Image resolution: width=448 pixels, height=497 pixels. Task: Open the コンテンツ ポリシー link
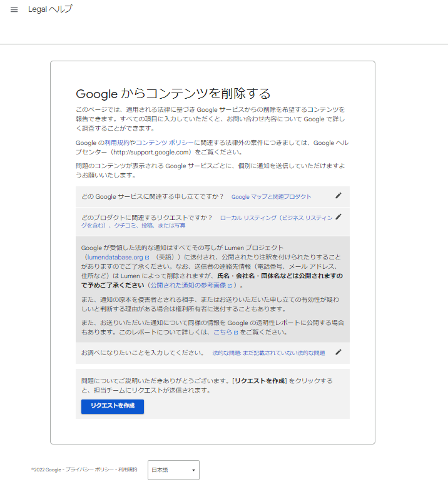pyautogui.click(x=165, y=143)
